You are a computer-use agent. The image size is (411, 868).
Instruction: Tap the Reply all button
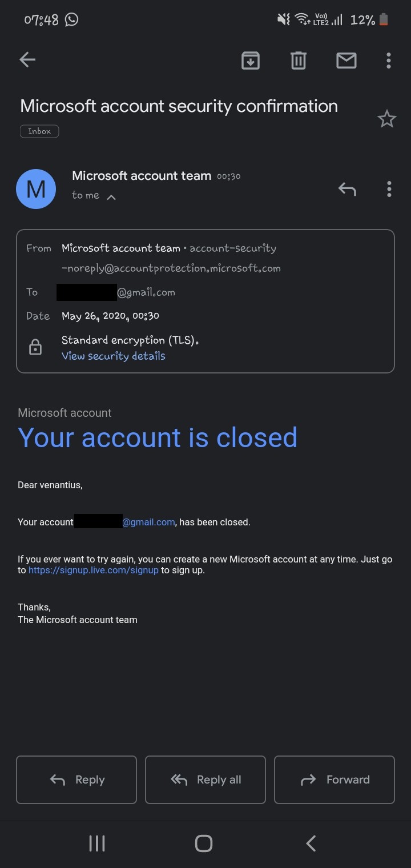click(x=205, y=779)
